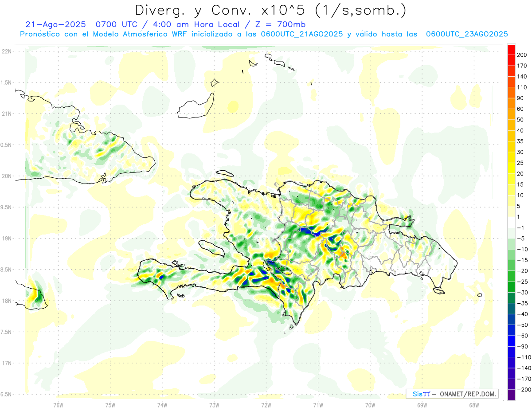Click the '-140' colorbar label
The width and height of the screenshot is (532, 411).
524,368
